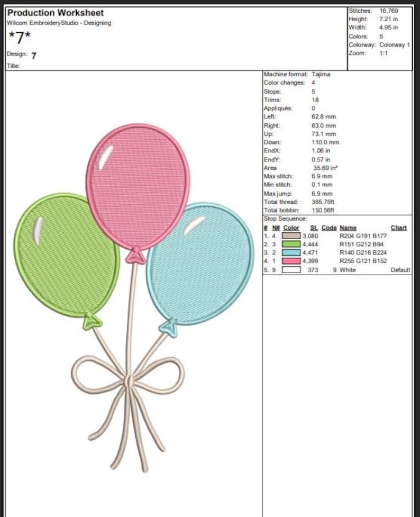Click the 'Colorway 1' value

pos(395,45)
